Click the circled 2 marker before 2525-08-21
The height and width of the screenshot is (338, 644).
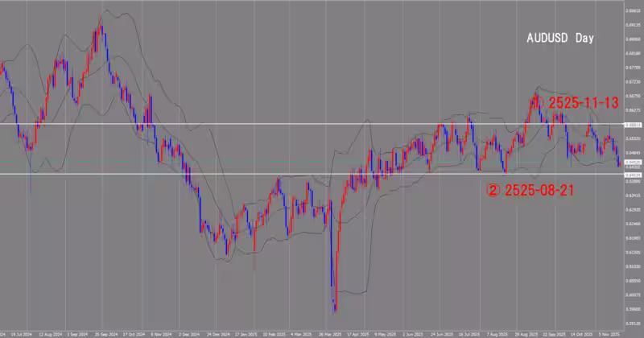pos(493,191)
